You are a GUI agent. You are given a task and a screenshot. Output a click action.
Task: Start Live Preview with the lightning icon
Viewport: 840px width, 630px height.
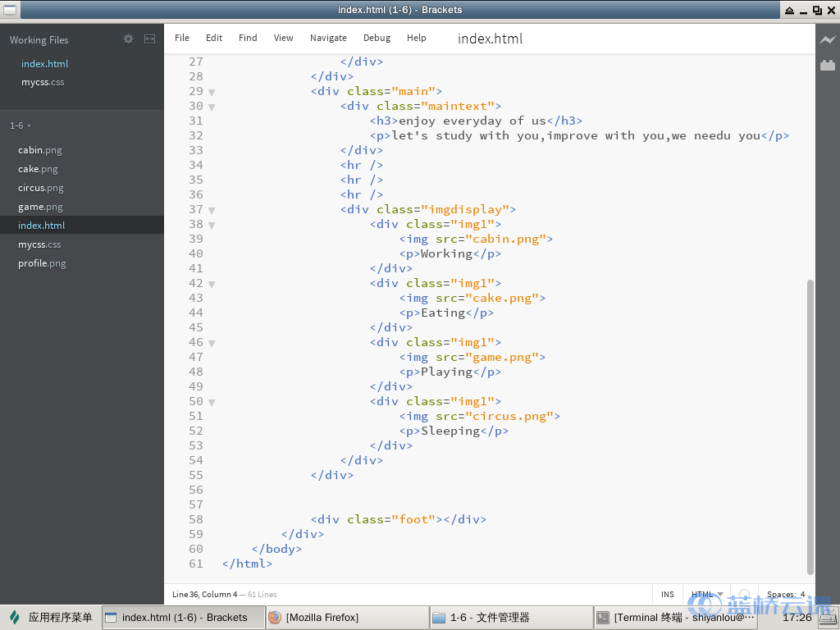pyautogui.click(x=827, y=39)
